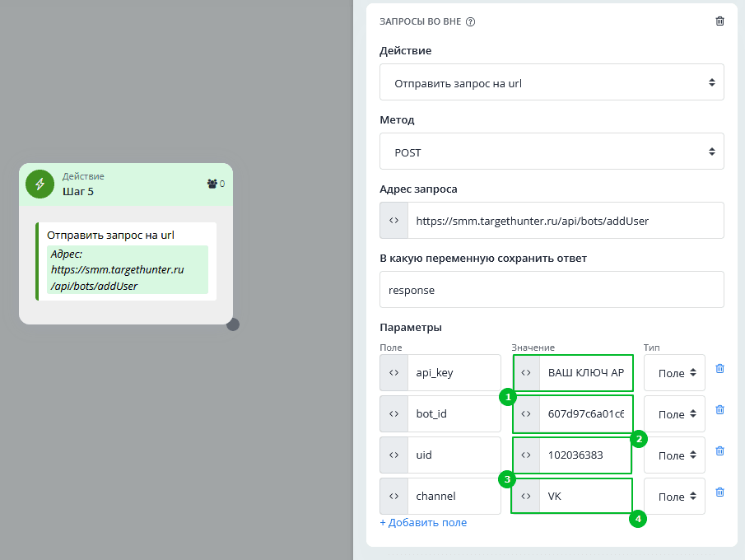Click the output connector dot of Шаг 5
The width and height of the screenshot is (745, 560).
[x=233, y=324]
